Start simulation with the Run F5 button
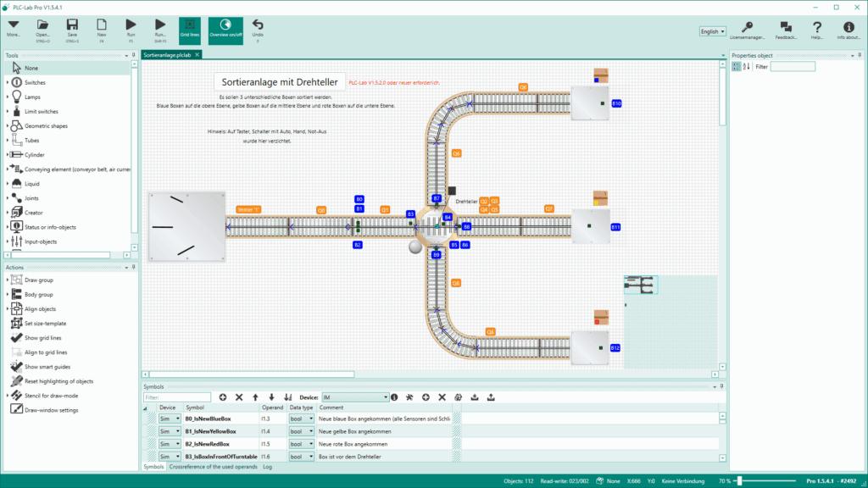The height and width of the screenshot is (488, 868). (131, 30)
